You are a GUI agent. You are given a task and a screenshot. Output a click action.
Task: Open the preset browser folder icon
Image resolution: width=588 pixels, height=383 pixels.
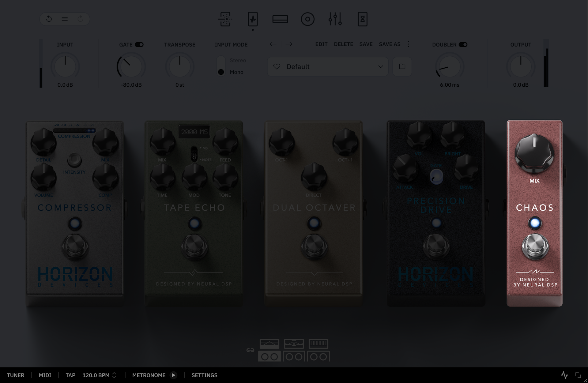(402, 66)
